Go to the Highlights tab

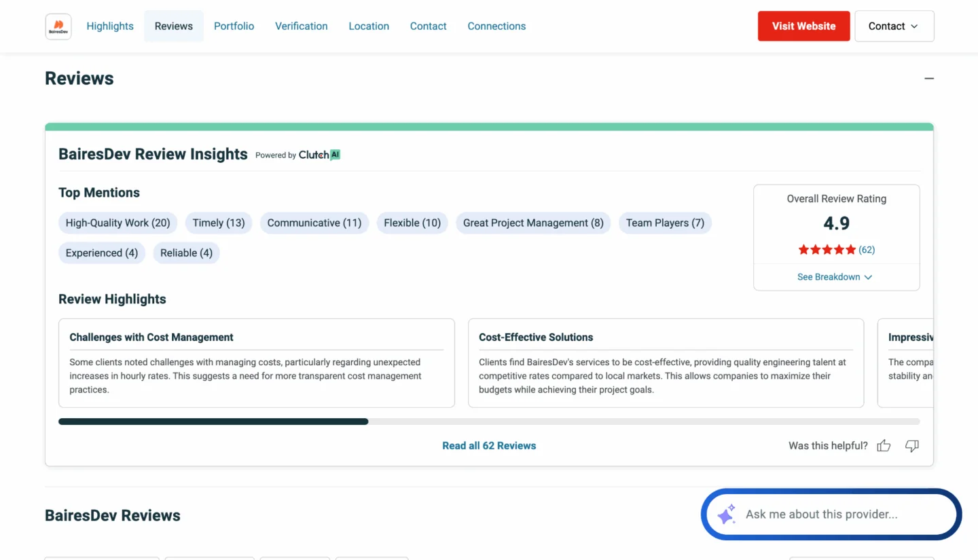(x=110, y=26)
